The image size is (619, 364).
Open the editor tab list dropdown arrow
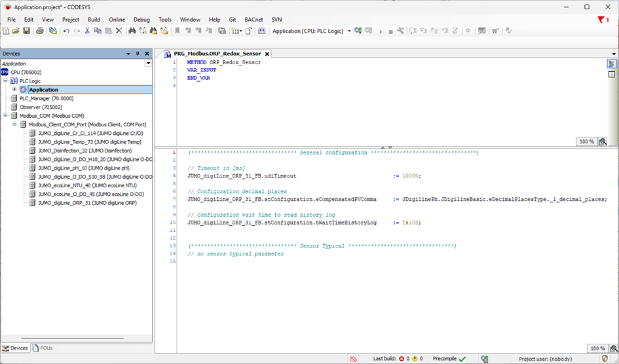[x=614, y=54]
